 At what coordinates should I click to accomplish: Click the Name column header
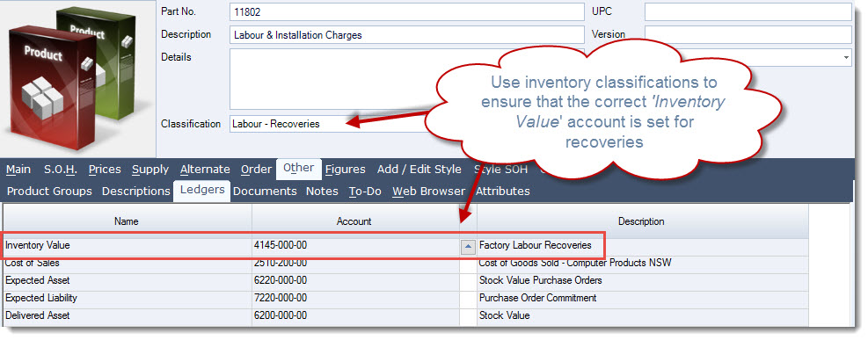[127, 221]
